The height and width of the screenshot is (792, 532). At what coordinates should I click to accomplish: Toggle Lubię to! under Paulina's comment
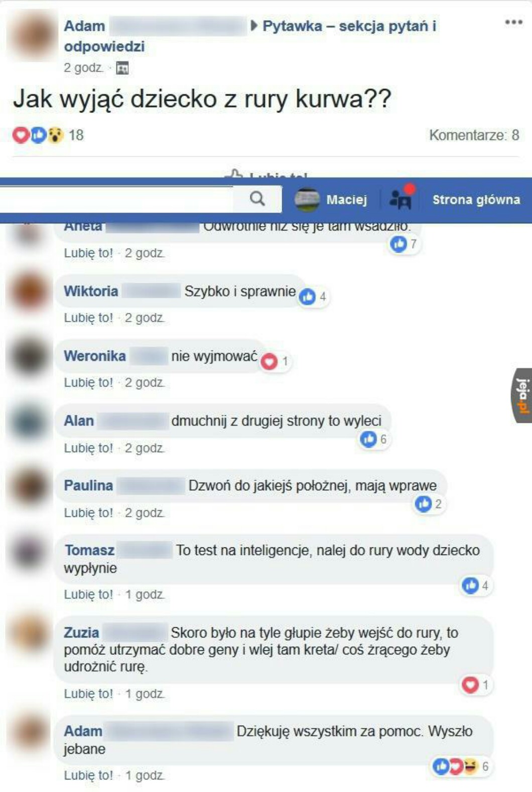[x=88, y=513]
